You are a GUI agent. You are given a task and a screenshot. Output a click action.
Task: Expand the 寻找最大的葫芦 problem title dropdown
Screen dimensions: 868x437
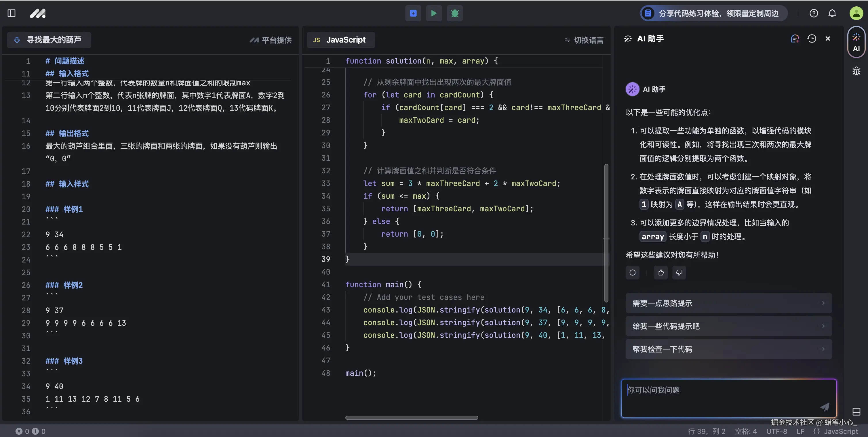point(49,40)
